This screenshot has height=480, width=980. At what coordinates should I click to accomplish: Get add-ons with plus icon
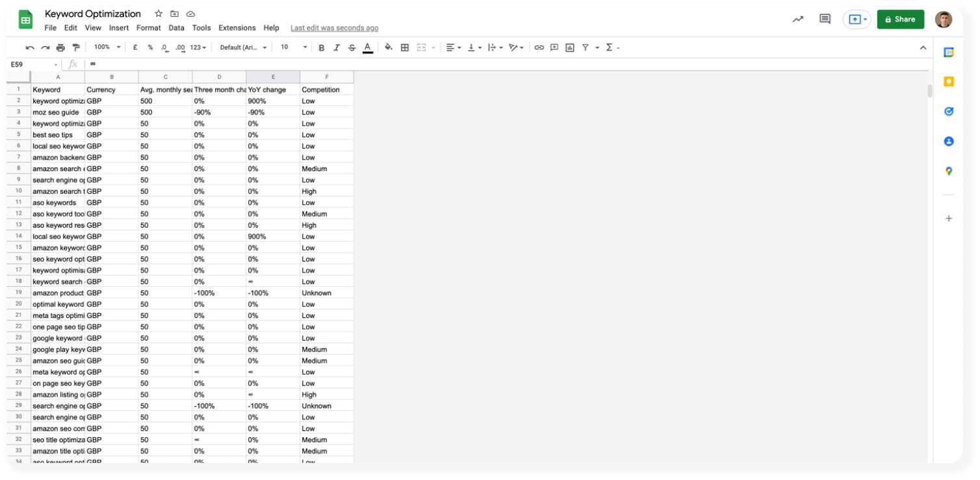point(949,219)
